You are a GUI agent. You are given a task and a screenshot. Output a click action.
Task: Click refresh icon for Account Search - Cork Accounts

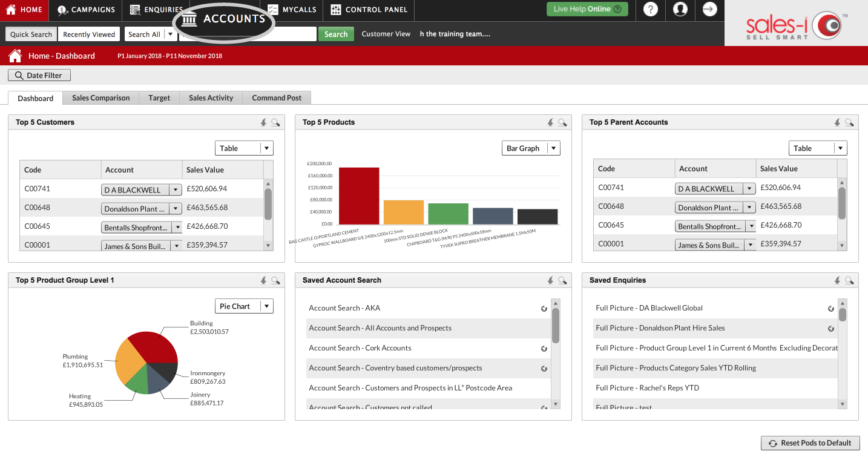[544, 349]
